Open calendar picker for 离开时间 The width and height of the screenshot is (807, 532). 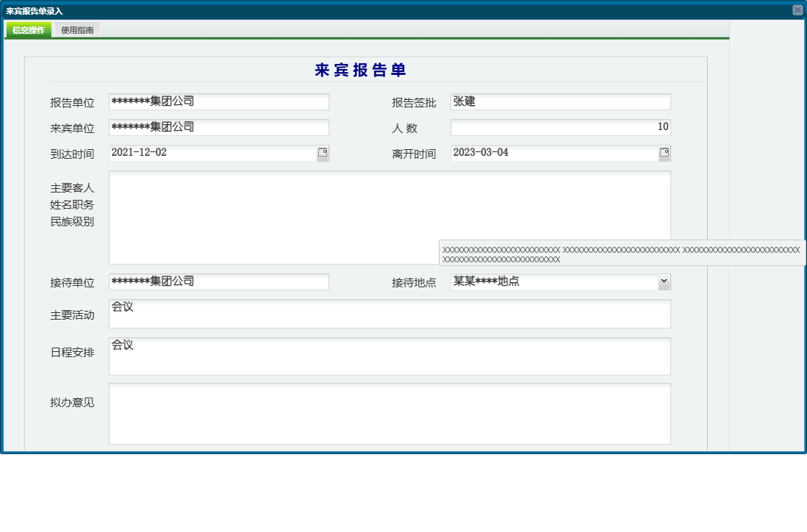point(664,153)
